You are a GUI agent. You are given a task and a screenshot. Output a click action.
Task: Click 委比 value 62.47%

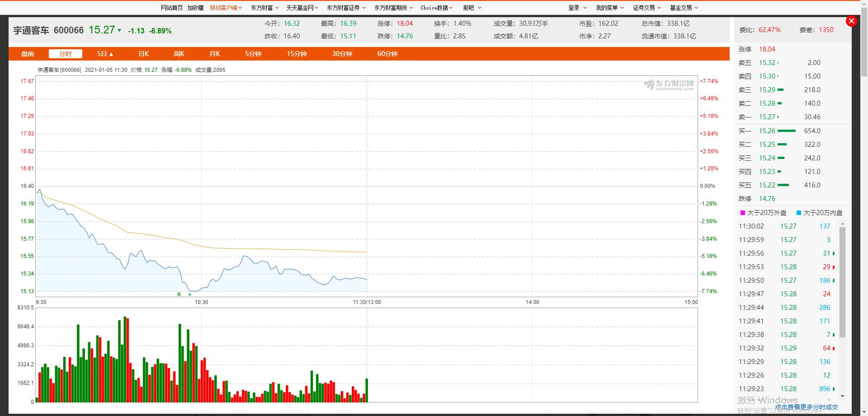(769, 30)
